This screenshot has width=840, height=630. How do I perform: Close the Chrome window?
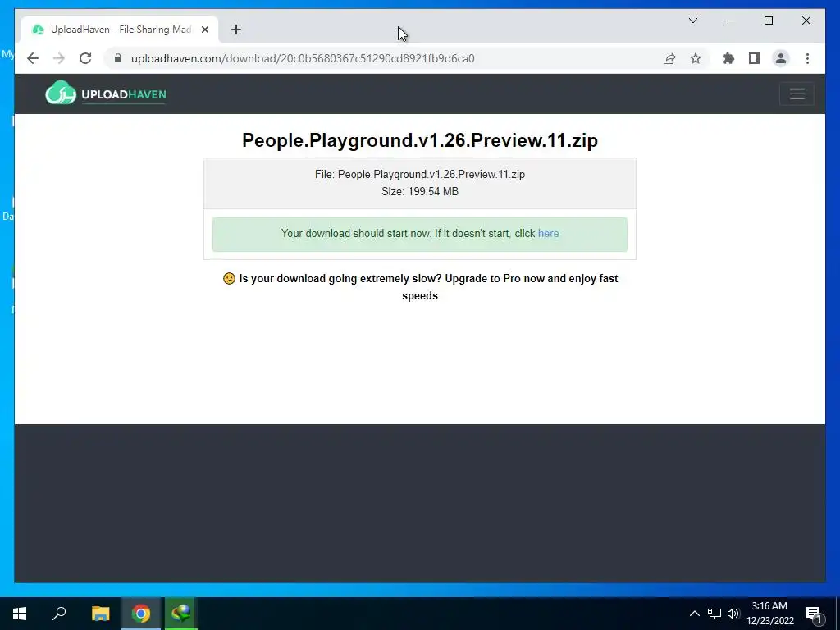click(806, 21)
